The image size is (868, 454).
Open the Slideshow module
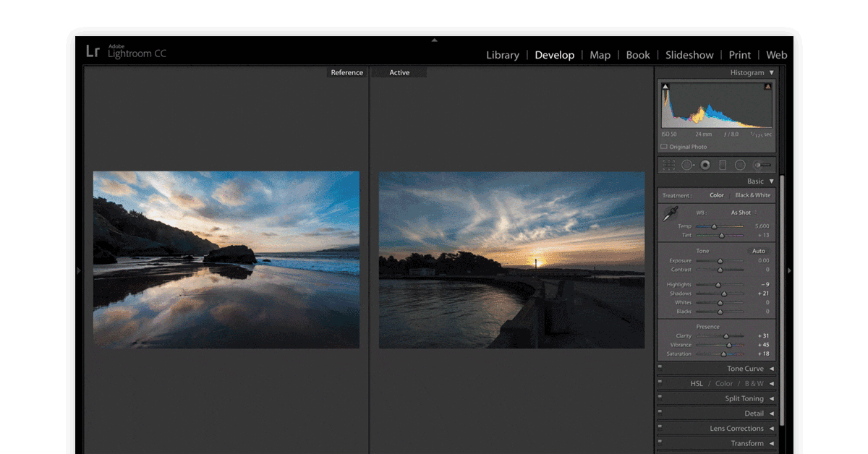click(689, 55)
